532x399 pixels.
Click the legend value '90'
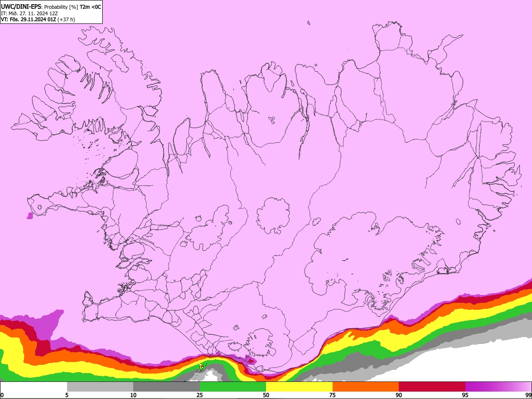click(399, 395)
